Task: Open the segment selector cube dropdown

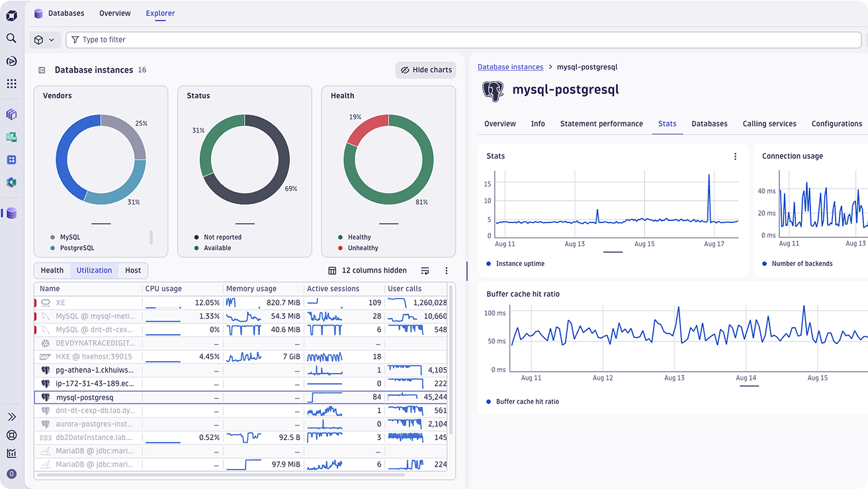Action: point(44,40)
